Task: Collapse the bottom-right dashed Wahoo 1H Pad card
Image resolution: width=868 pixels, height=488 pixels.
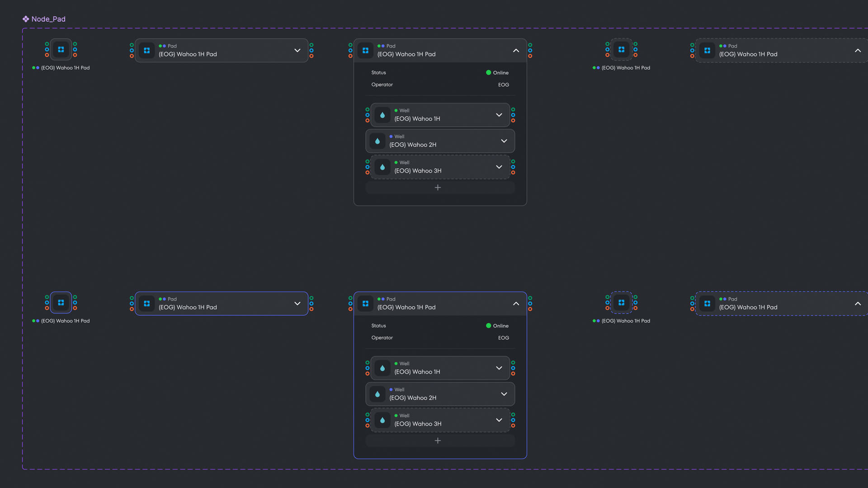Action: coord(858,304)
